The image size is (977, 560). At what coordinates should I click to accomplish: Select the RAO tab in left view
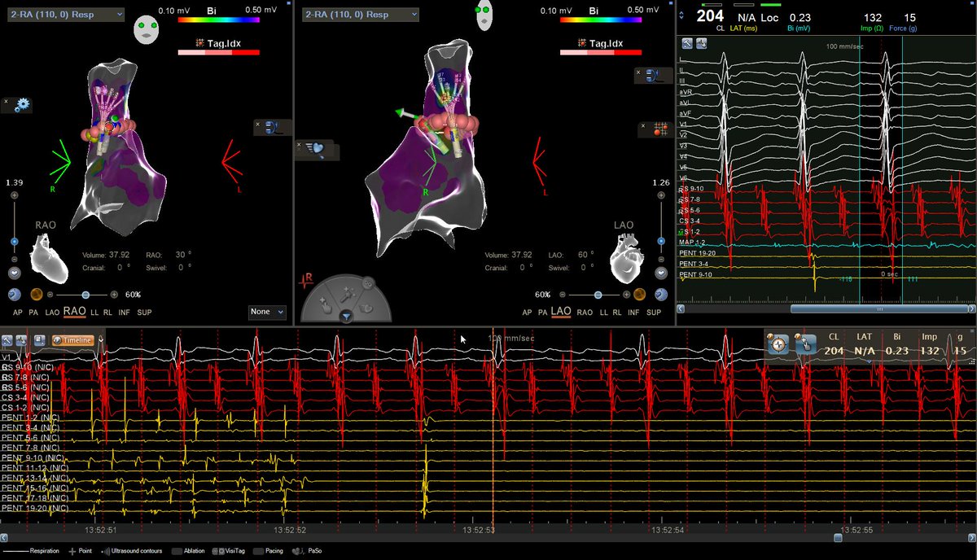tap(75, 311)
